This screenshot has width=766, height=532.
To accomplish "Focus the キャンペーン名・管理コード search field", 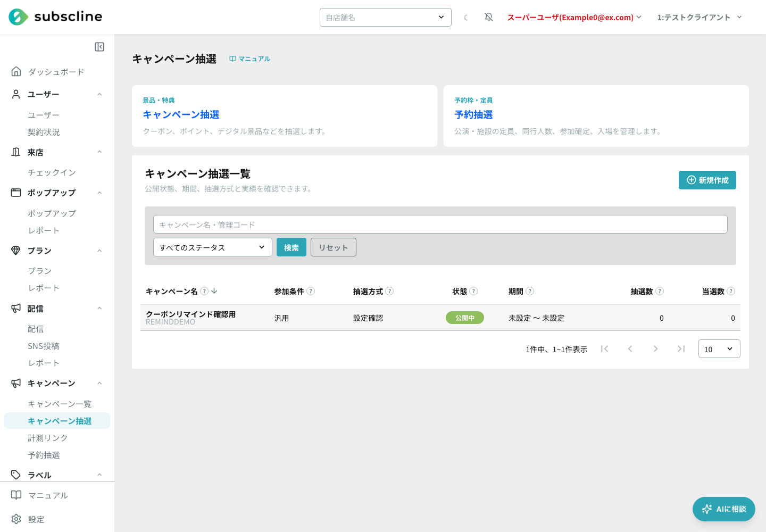I will pos(440,225).
